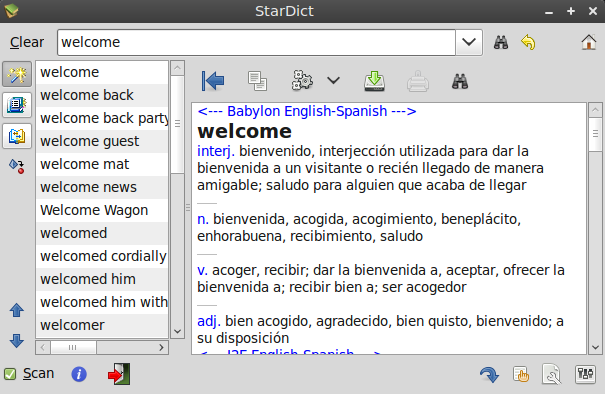Select the pattern match list icon
This screenshot has height=394, width=605.
click(17, 105)
